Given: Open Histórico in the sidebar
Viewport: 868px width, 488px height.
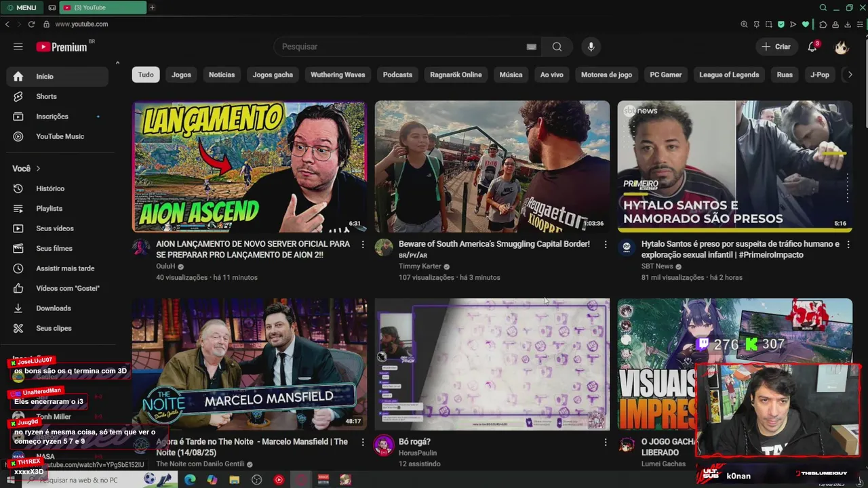Looking at the screenshot, I should pos(58,188).
